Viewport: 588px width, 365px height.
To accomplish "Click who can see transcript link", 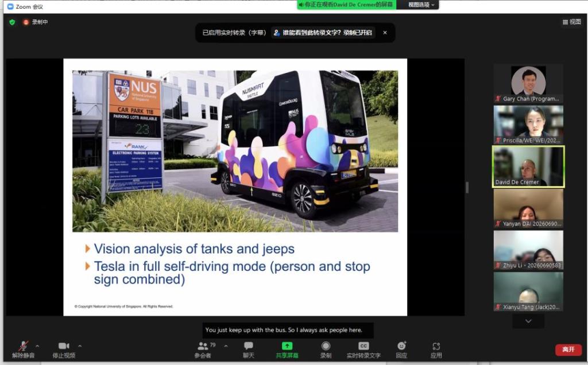I will pyautogui.click(x=323, y=33).
